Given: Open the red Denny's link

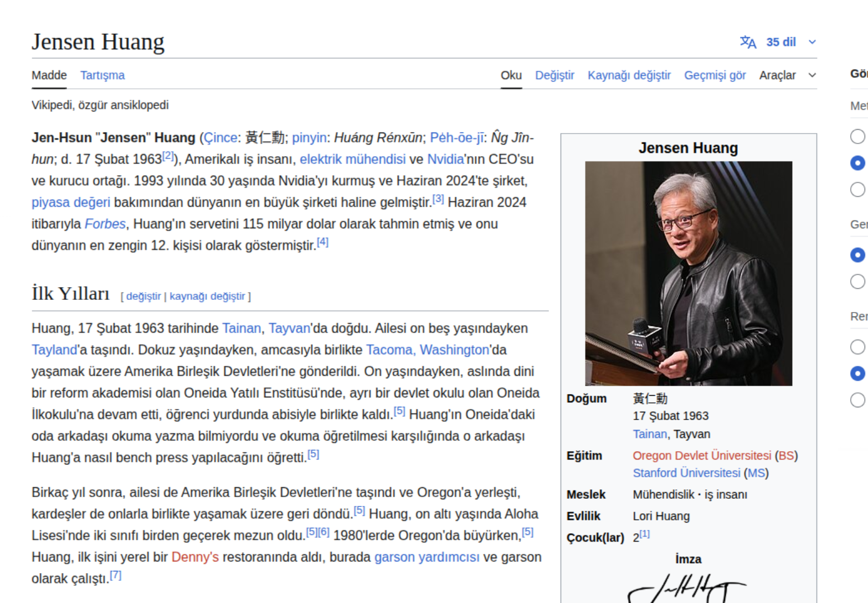Looking at the screenshot, I should pos(195,558).
